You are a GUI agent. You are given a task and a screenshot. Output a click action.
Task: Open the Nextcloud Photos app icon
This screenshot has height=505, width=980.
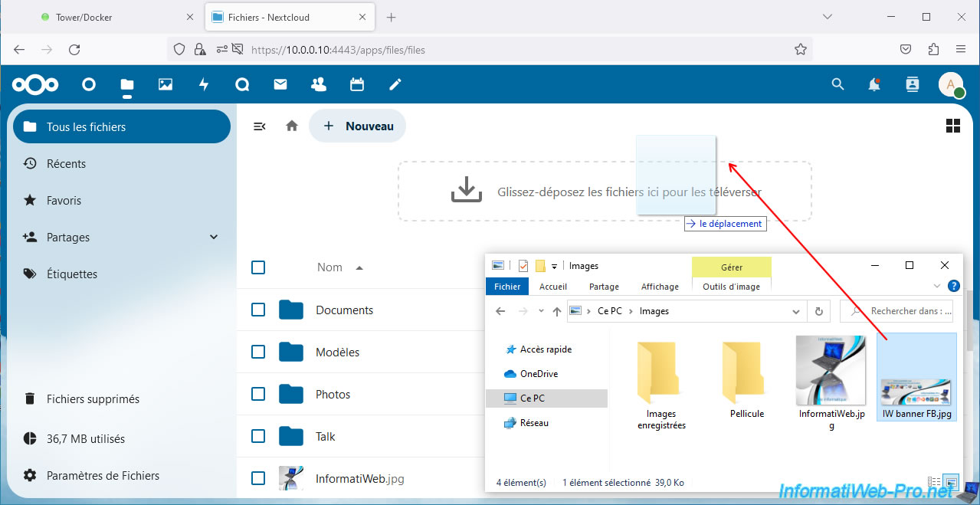pos(166,85)
